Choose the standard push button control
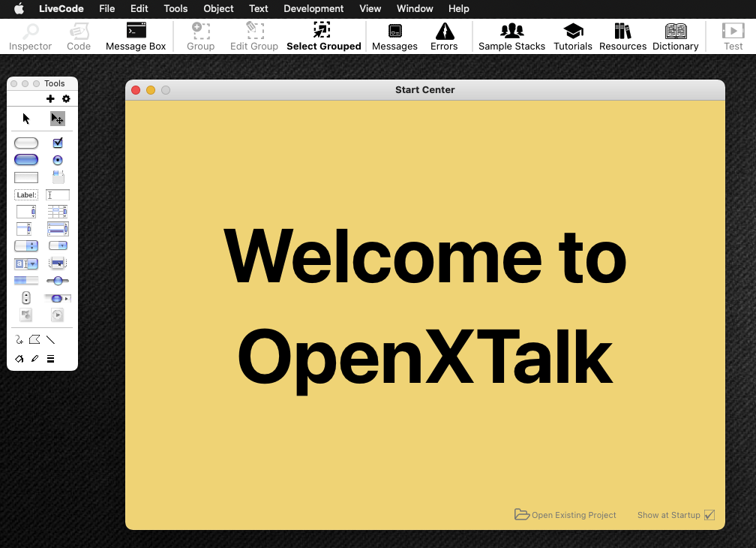The width and height of the screenshot is (756, 548). coord(26,143)
